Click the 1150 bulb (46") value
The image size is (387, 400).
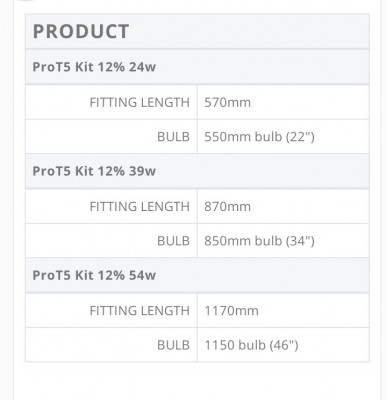point(251,345)
